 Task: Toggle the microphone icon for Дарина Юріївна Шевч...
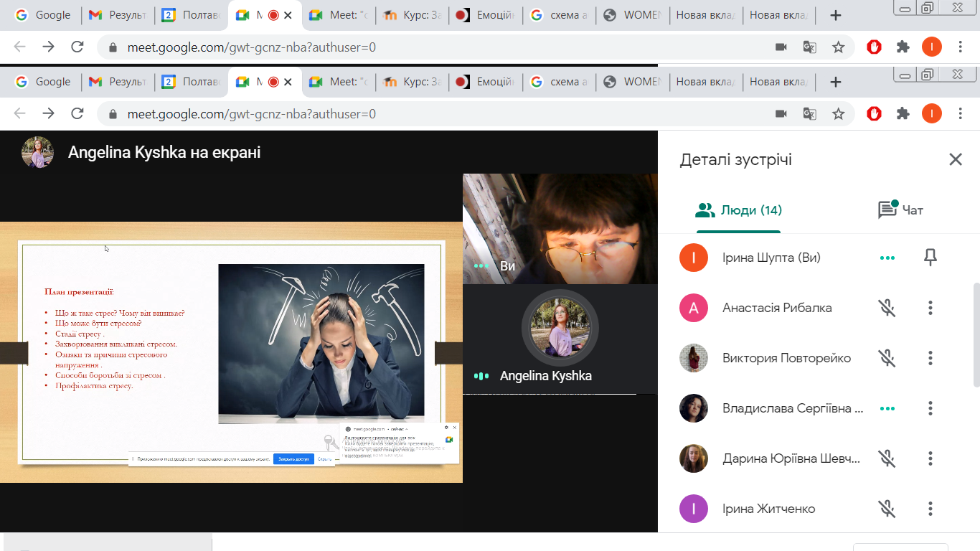[887, 458]
